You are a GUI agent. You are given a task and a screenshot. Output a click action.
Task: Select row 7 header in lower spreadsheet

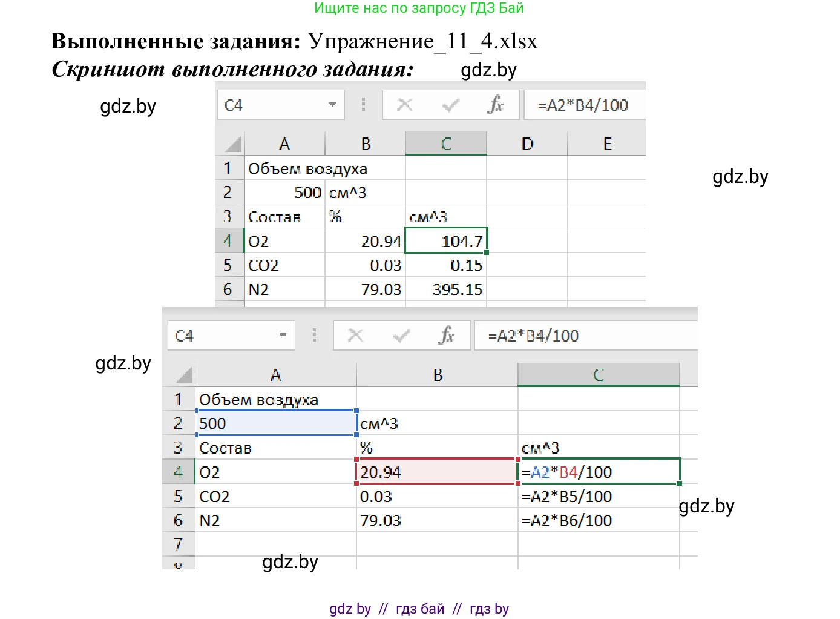tap(178, 544)
